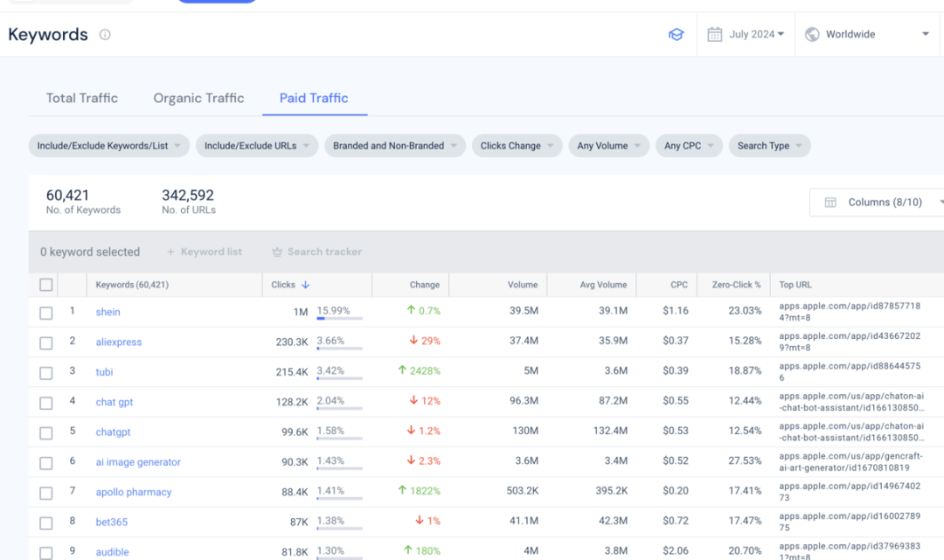The width and height of the screenshot is (944, 560).
Task: Select the tubi row checkbox
Action: click(x=45, y=373)
